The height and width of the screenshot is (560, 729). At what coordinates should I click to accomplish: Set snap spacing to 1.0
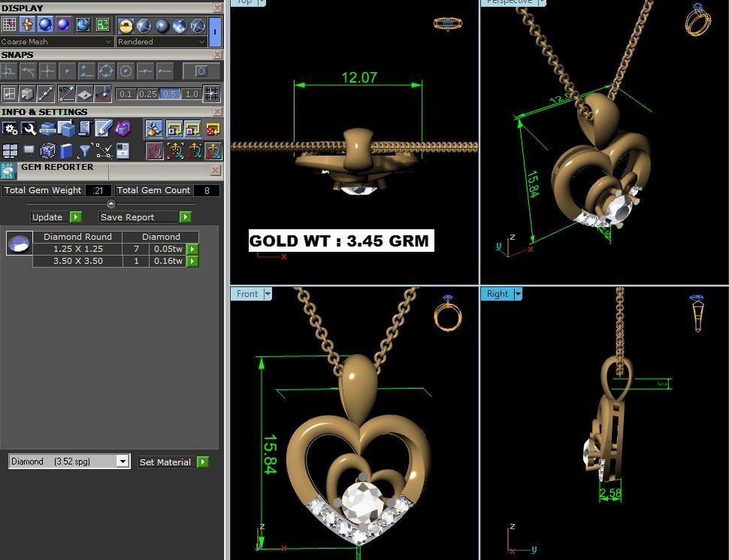[192, 94]
